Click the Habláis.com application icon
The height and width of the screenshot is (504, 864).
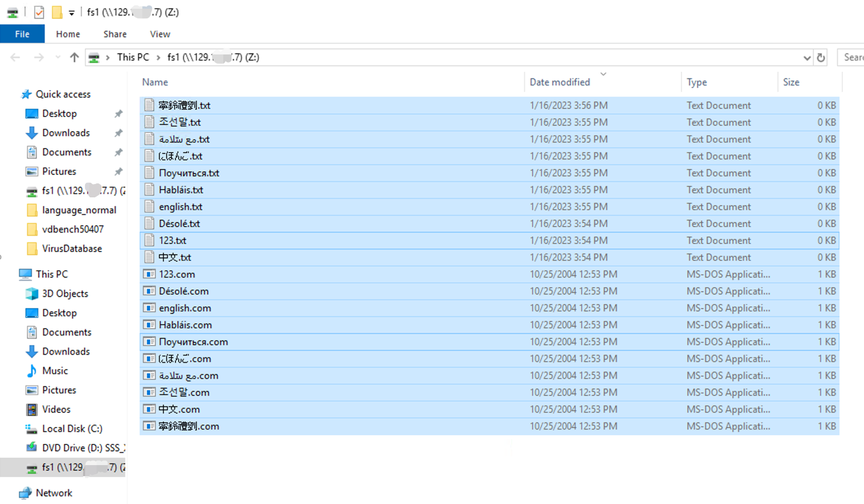click(149, 325)
